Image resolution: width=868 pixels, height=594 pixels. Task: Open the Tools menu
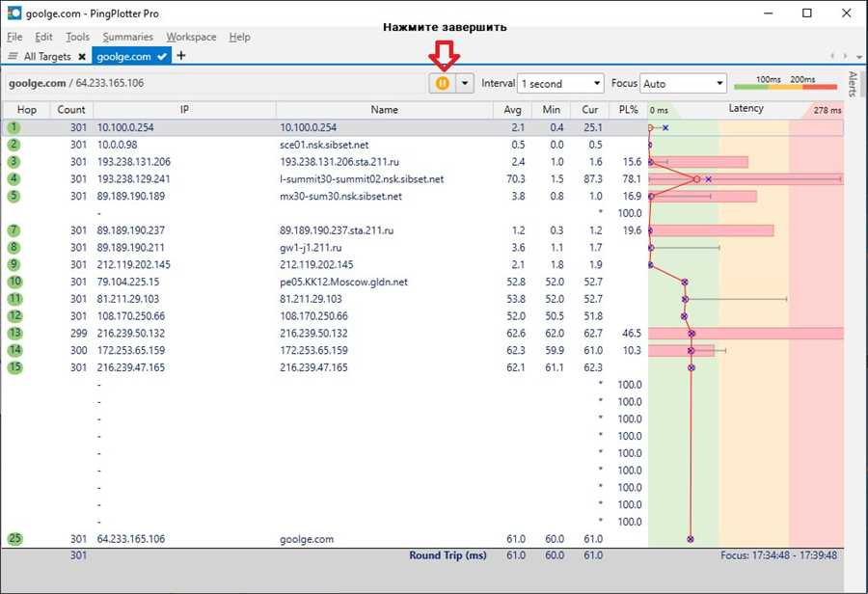[77, 37]
